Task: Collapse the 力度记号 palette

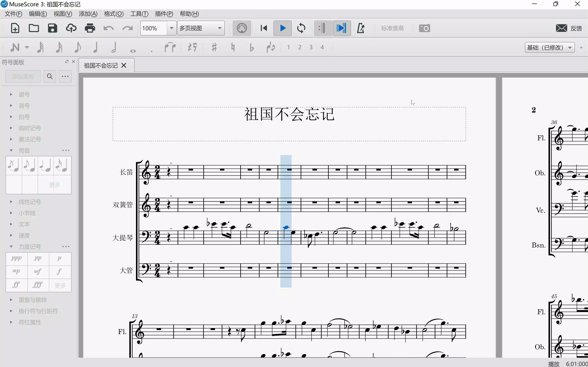Action: tap(11, 246)
